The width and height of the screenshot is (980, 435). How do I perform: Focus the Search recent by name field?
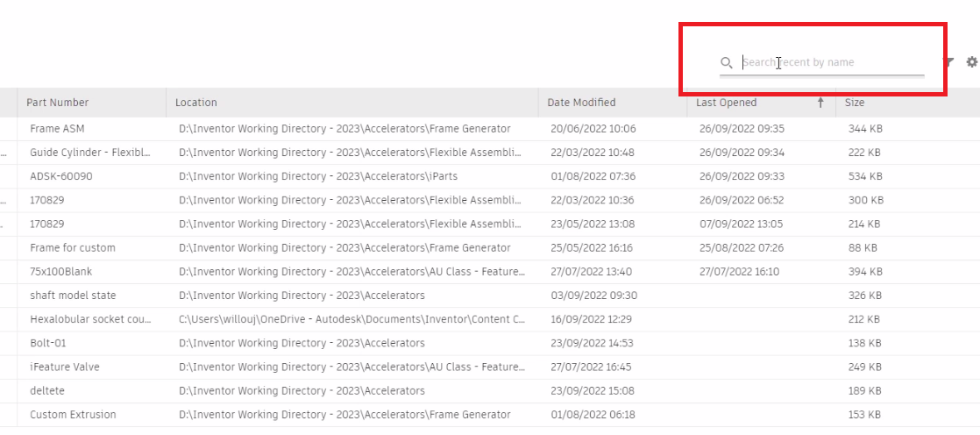click(x=833, y=62)
